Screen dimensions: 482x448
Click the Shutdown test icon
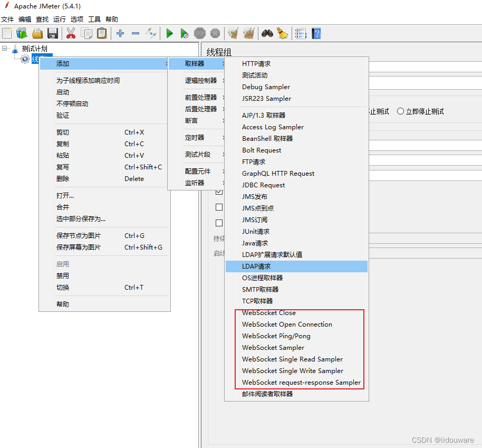point(215,33)
